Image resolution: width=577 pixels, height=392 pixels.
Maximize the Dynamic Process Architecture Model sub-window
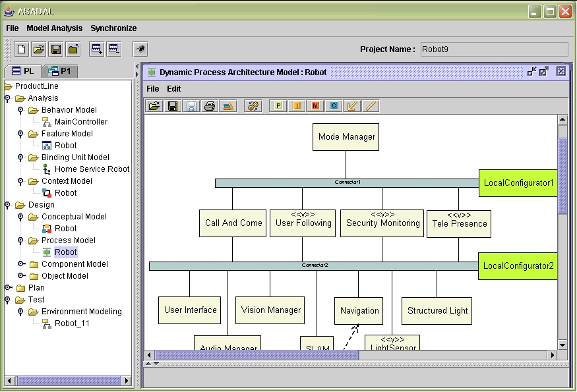tap(544, 71)
